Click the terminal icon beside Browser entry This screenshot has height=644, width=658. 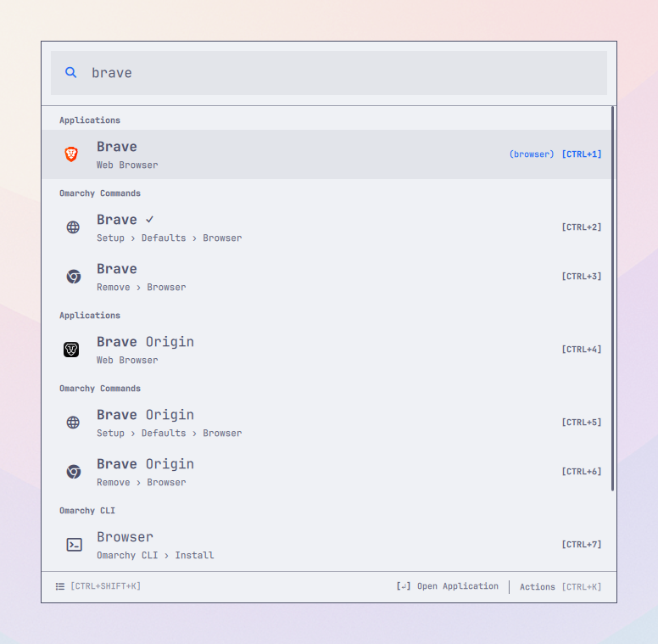pyautogui.click(x=75, y=545)
